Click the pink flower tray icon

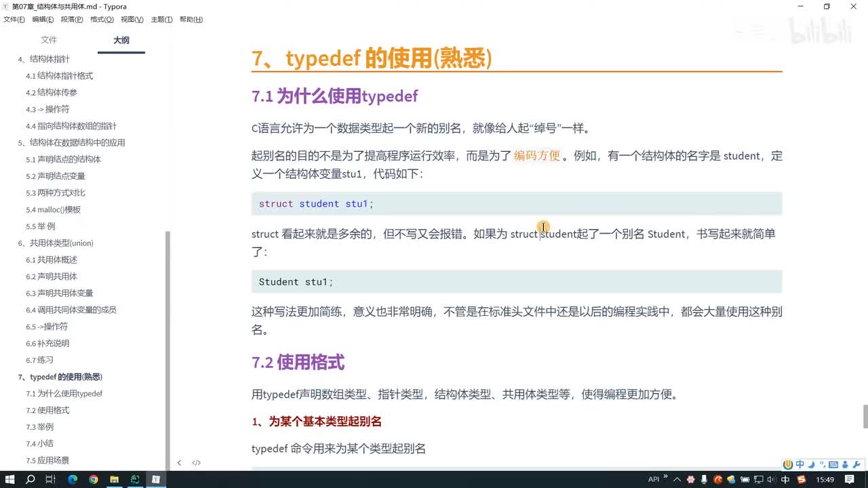click(x=691, y=479)
